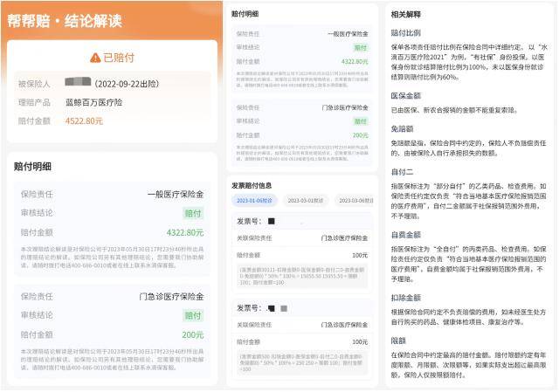This screenshot has height=392, width=559.
Task: Click the 自付二 explanation heading
Action: [401, 172]
